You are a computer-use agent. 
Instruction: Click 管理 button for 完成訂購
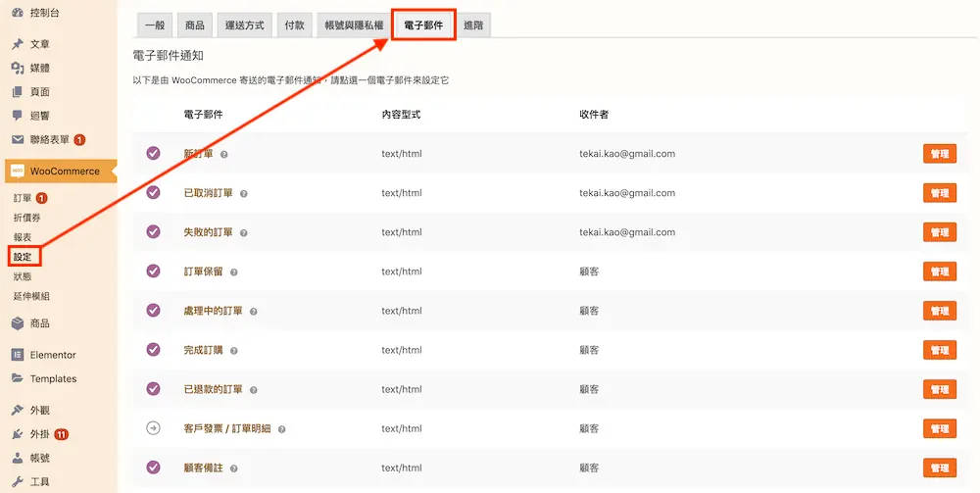pos(940,350)
